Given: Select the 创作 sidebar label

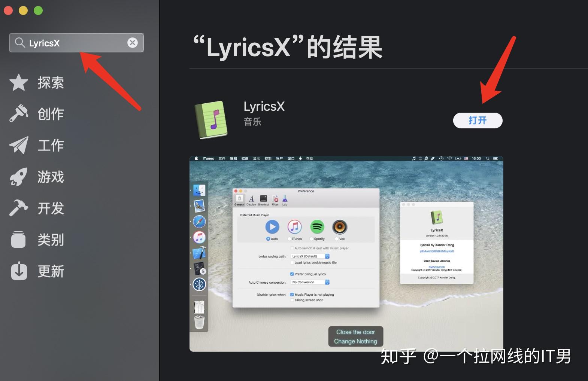Looking at the screenshot, I should point(51,114).
